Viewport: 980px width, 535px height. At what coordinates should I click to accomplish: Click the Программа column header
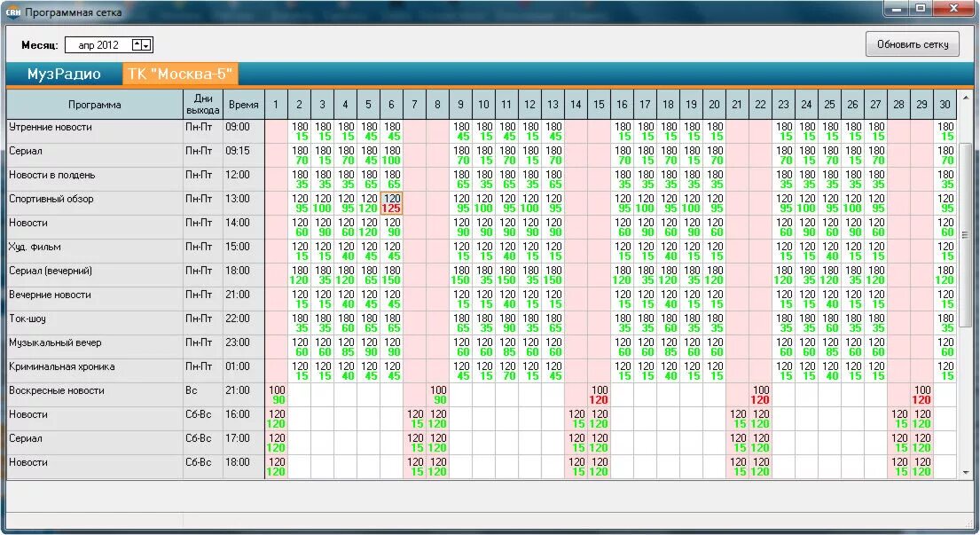click(x=94, y=105)
